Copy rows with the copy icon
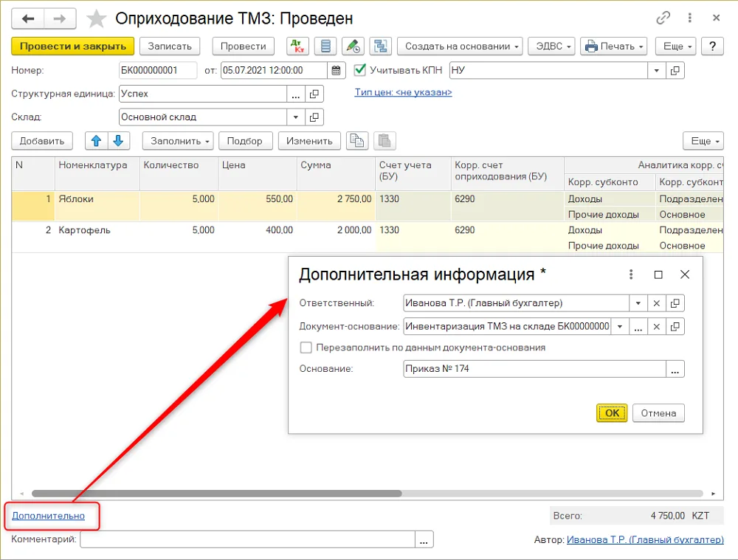Image resolution: width=738 pixels, height=560 pixels. (x=357, y=141)
